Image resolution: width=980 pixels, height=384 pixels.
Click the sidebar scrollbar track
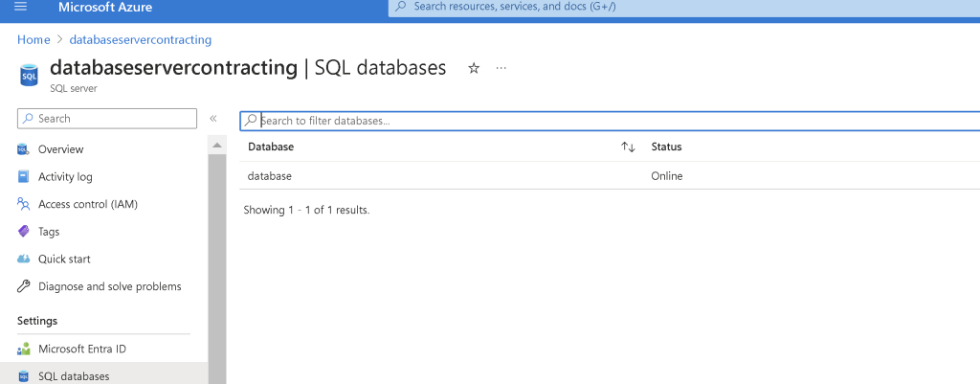pos(217,269)
